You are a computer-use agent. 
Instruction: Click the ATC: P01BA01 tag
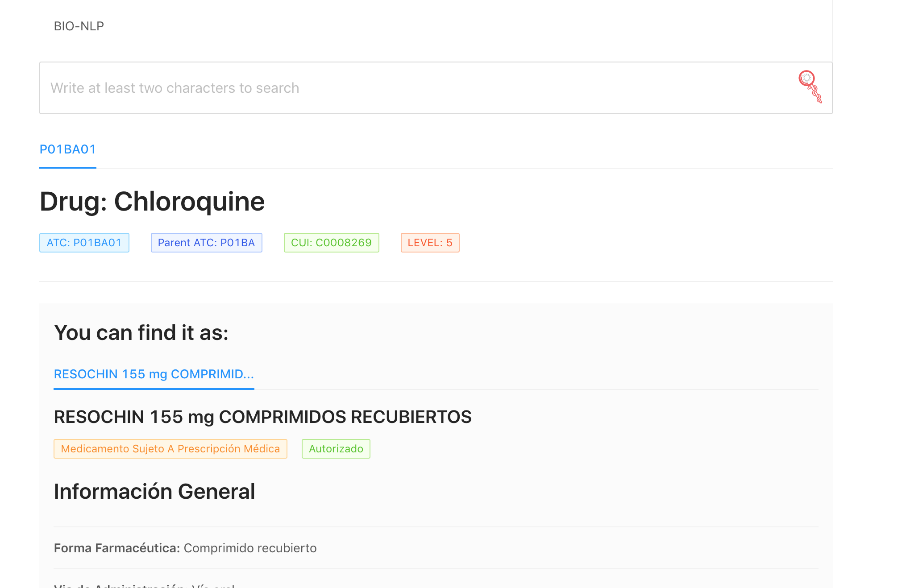tap(84, 243)
